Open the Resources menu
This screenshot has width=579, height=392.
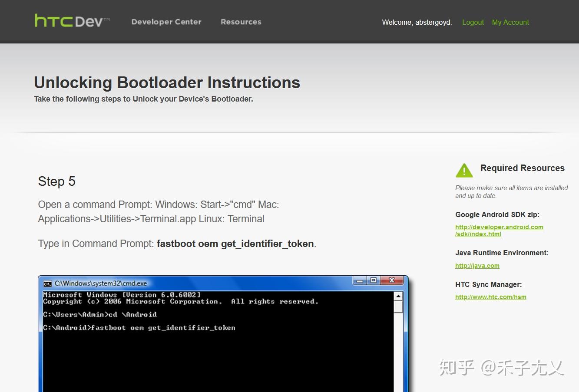click(241, 22)
